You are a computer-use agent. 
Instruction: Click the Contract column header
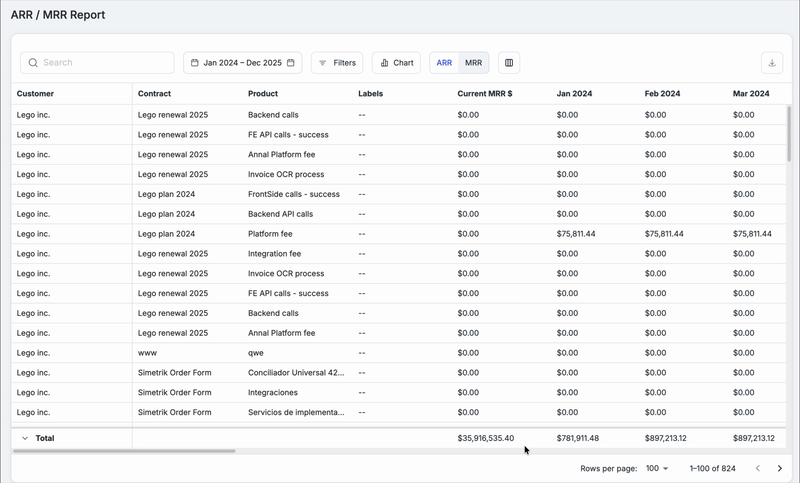click(x=154, y=93)
